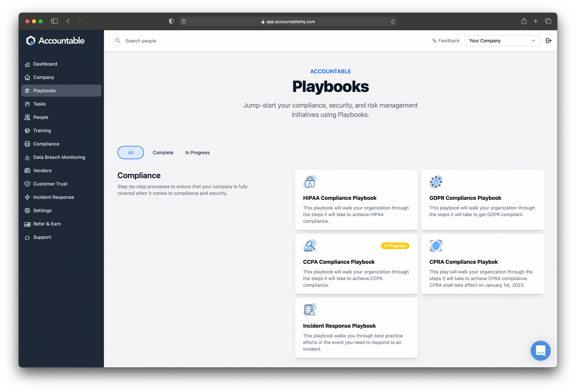Screen dimensions: 576x392
Task: Expand the Your Company dropdown
Action: [502, 41]
